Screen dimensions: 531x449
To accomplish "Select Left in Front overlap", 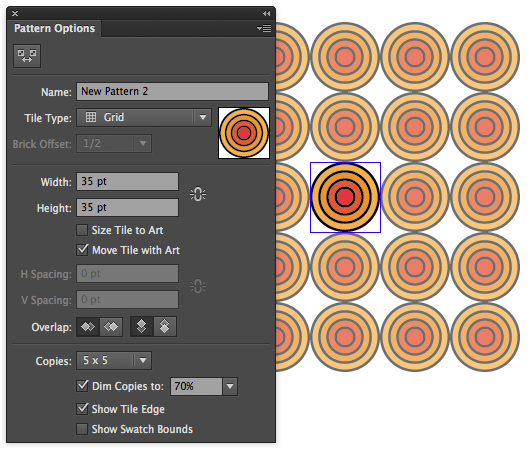I will pos(88,327).
